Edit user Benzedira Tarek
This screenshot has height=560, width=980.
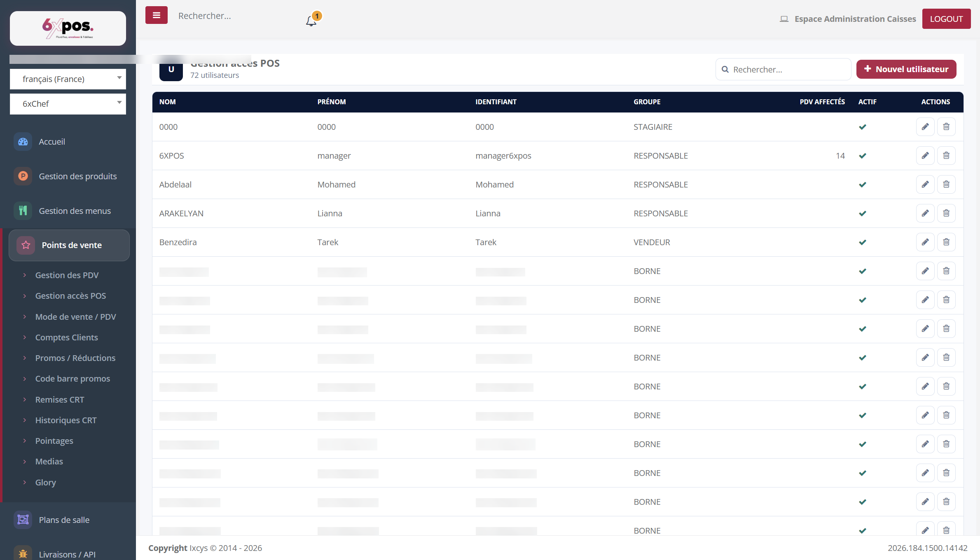[x=925, y=242]
